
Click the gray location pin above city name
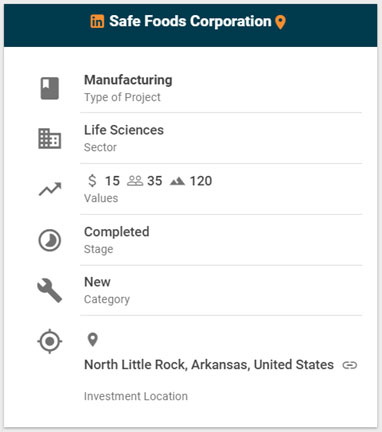(92, 340)
